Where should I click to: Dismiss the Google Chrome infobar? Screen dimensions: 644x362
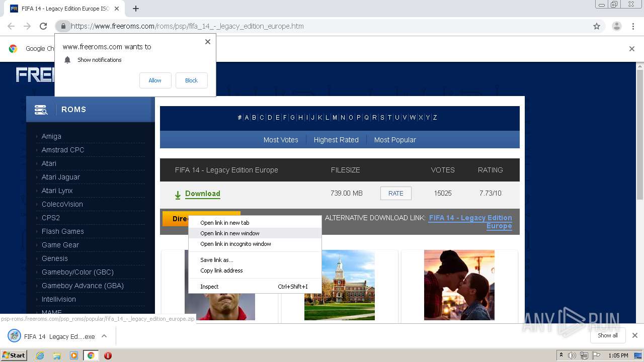632,49
